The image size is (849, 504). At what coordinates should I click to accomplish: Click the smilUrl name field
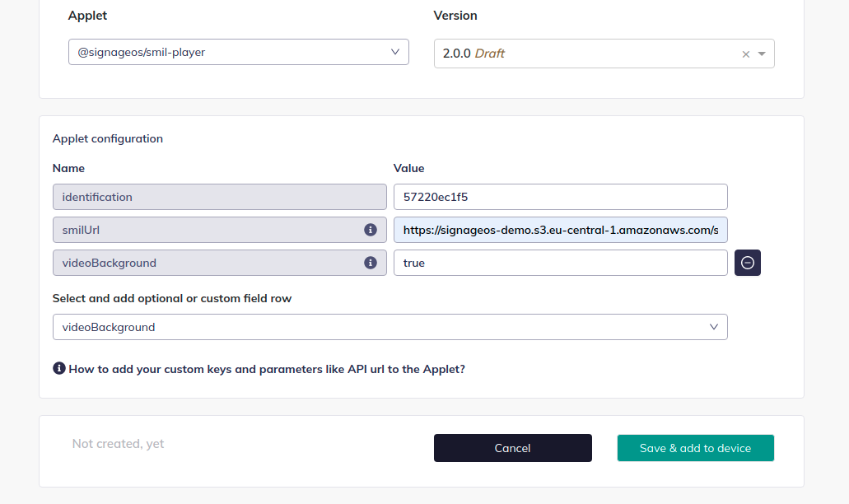pos(206,230)
